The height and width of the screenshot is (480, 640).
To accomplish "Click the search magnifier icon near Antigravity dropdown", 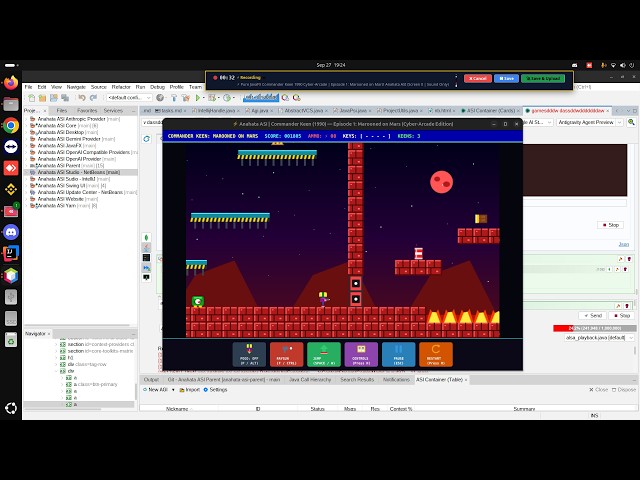I will 631,122.
